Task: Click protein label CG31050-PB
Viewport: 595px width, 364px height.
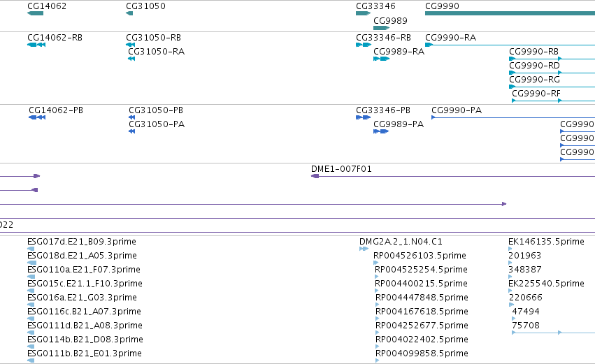Action: (156, 110)
